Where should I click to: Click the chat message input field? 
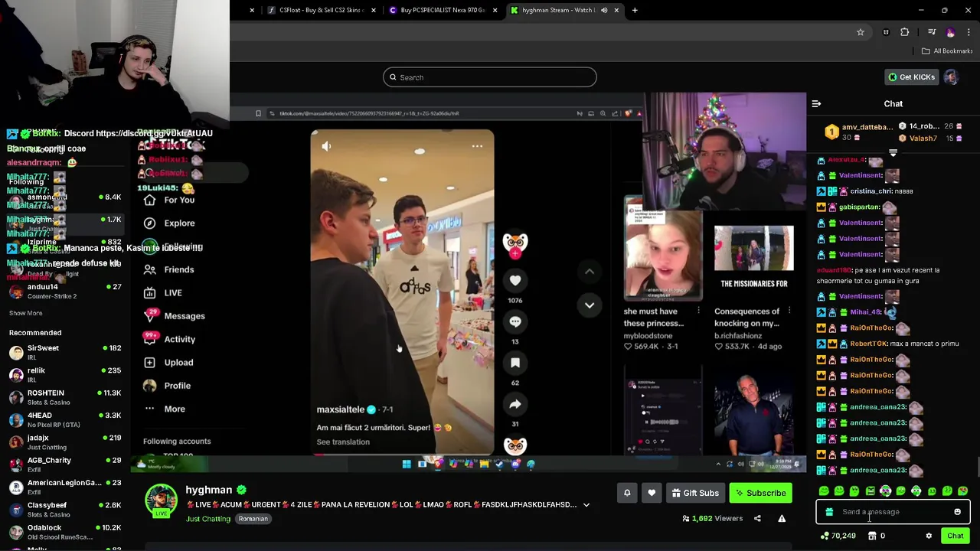892,512
